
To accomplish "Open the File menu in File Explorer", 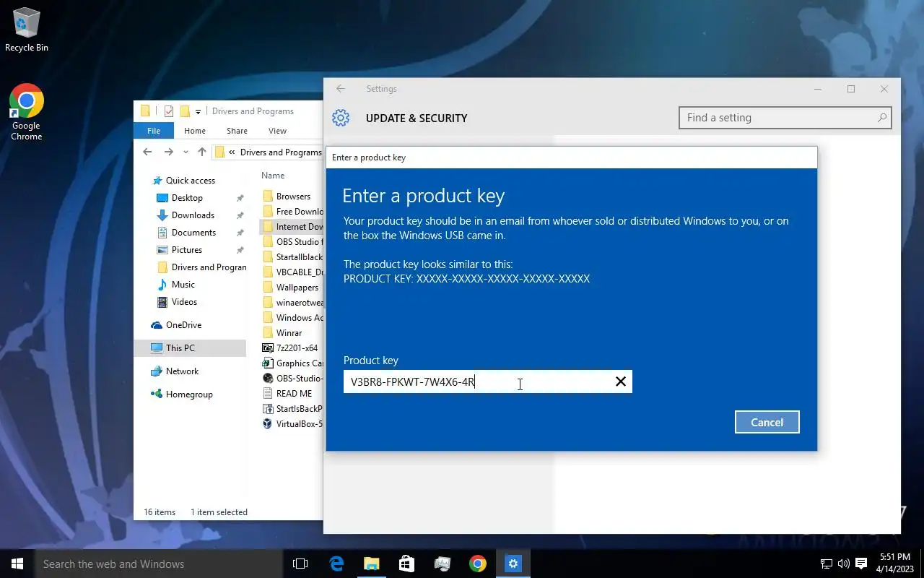I will (x=154, y=131).
